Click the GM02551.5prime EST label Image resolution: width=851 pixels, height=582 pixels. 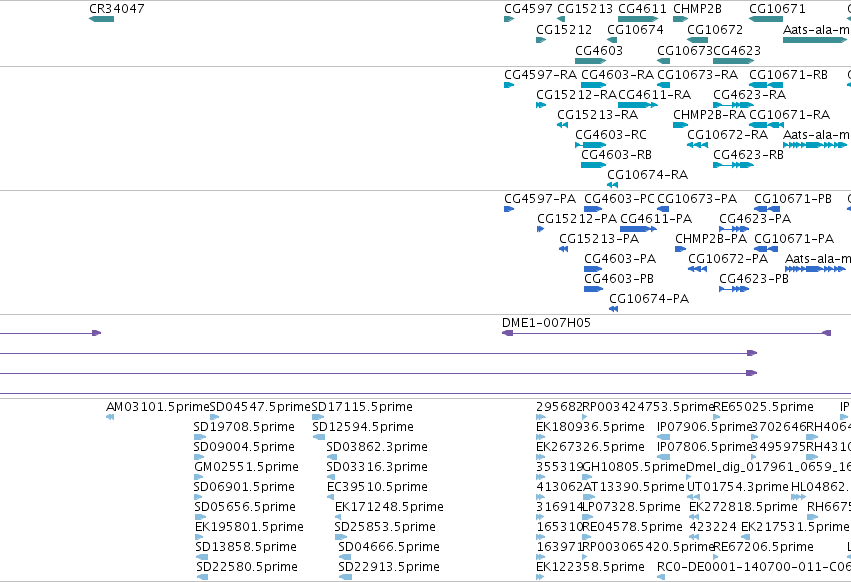pos(246,467)
